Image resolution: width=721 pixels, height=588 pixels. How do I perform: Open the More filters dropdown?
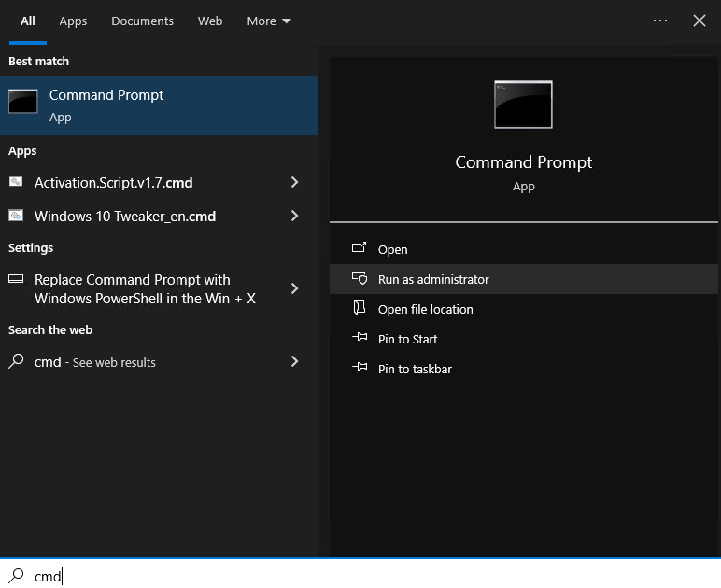pos(269,21)
